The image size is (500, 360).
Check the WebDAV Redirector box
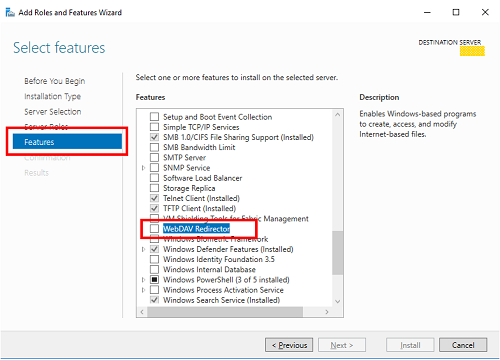(154, 229)
